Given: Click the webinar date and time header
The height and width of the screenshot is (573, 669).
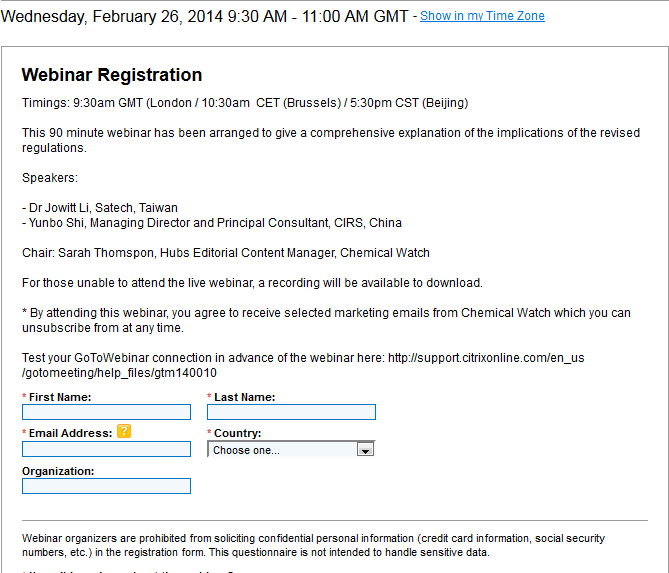Looking at the screenshot, I should [x=208, y=16].
